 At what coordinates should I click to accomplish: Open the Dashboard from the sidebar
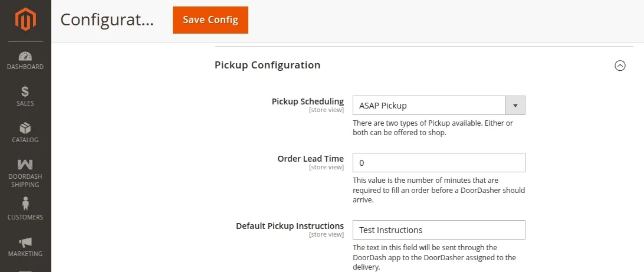pos(25,61)
